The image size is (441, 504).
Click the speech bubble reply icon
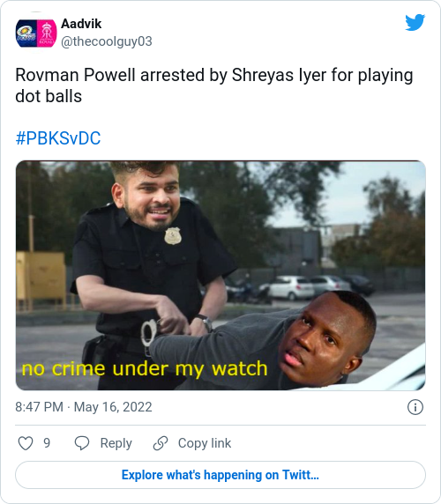pyautogui.click(x=82, y=443)
